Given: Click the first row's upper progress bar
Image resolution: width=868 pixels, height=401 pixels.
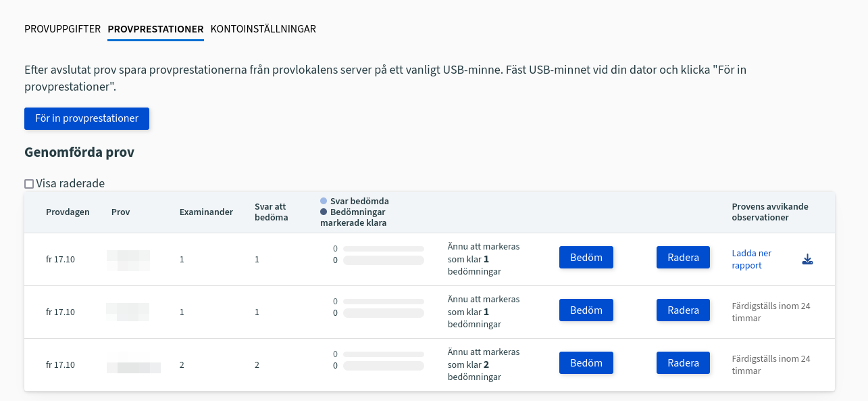Looking at the screenshot, I should [x=383, y=249].
